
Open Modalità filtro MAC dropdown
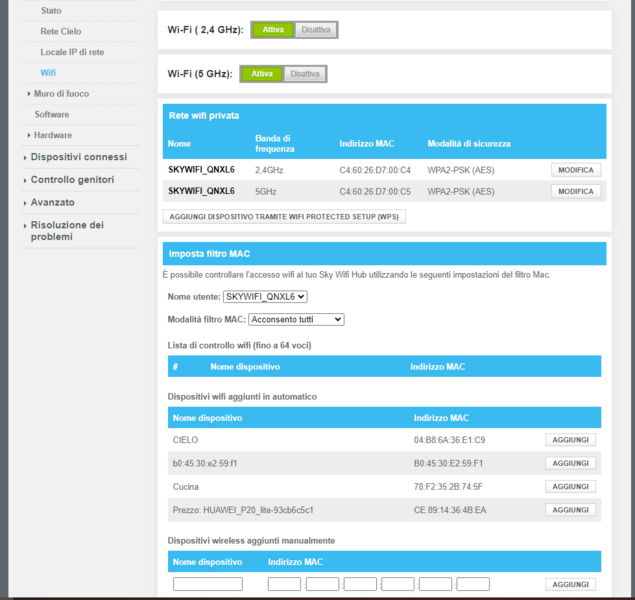296,320
